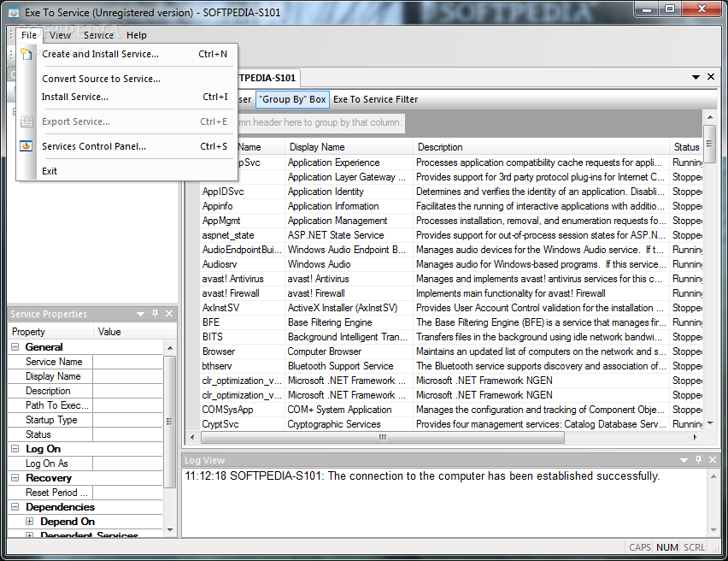The image size is (728, 561).
Task: Select the AxInstSV service row
Action: [451, 308]
